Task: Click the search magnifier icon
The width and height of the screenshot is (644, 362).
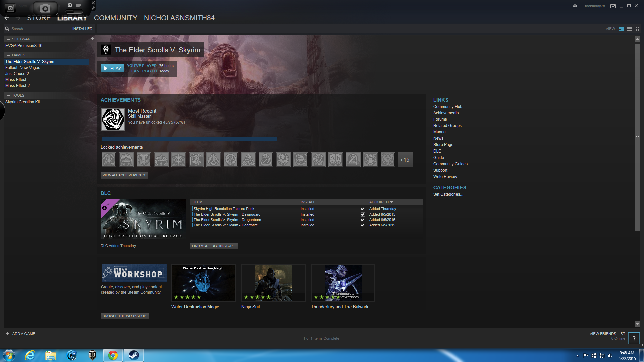Action: 7,29
